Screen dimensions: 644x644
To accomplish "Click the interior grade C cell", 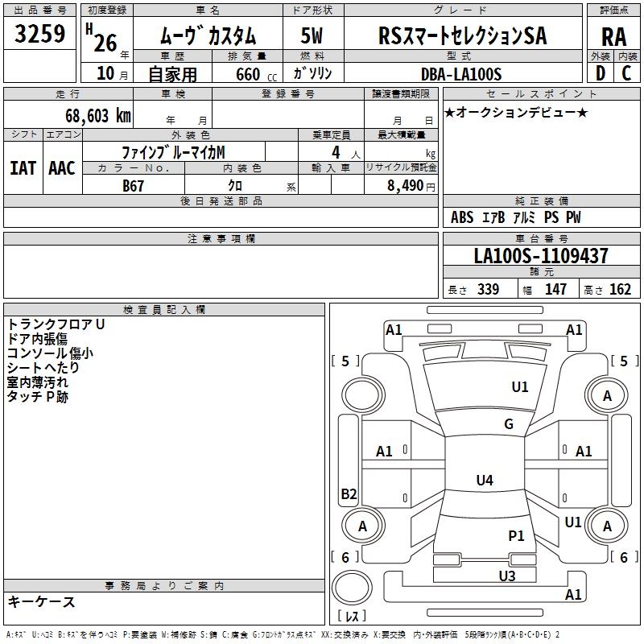I will [626, 73].
